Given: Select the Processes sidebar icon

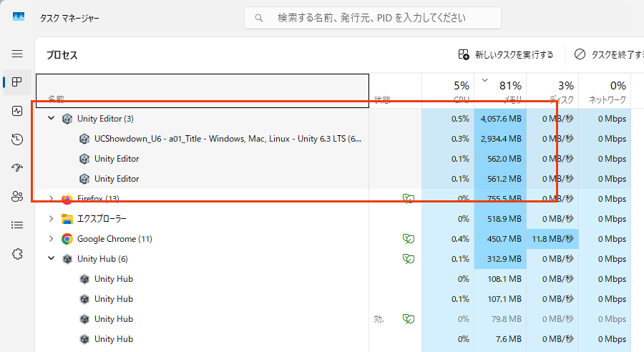Looking at the screenshot, I should 17,82.
